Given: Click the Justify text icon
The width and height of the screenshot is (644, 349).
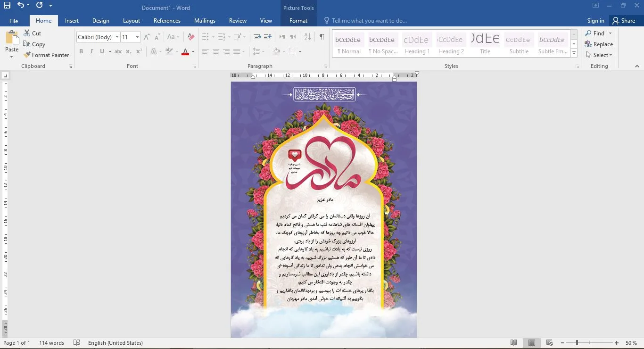Looking at the screenshot, I should [237, 51].
